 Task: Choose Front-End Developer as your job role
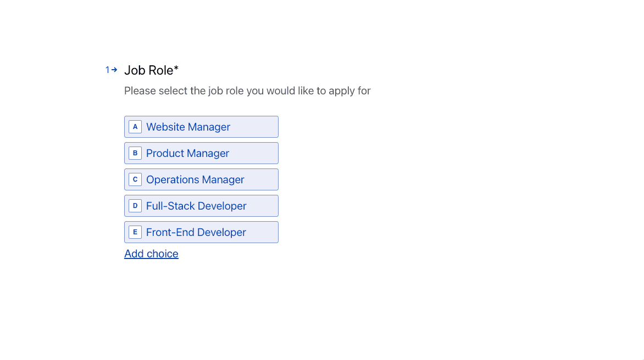(x=201, y=232)
